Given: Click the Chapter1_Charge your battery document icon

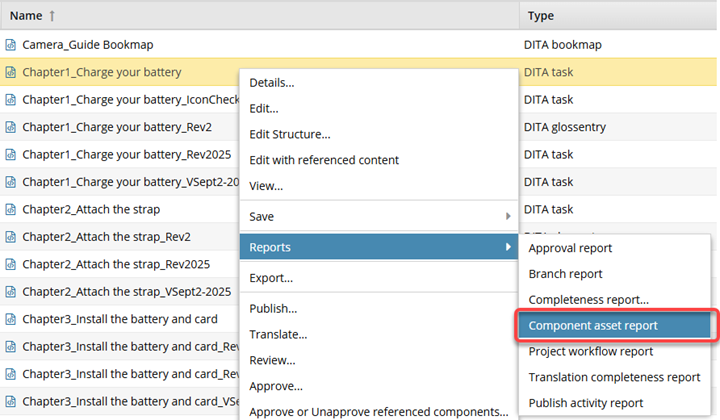Looking at the screenshot, I should point(11,72).
